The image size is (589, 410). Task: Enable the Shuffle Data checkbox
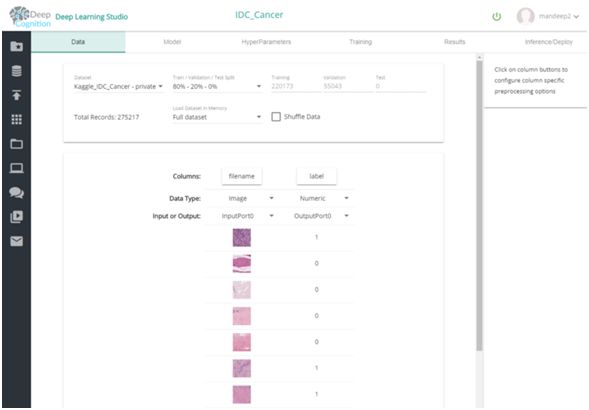coord(276,116)
